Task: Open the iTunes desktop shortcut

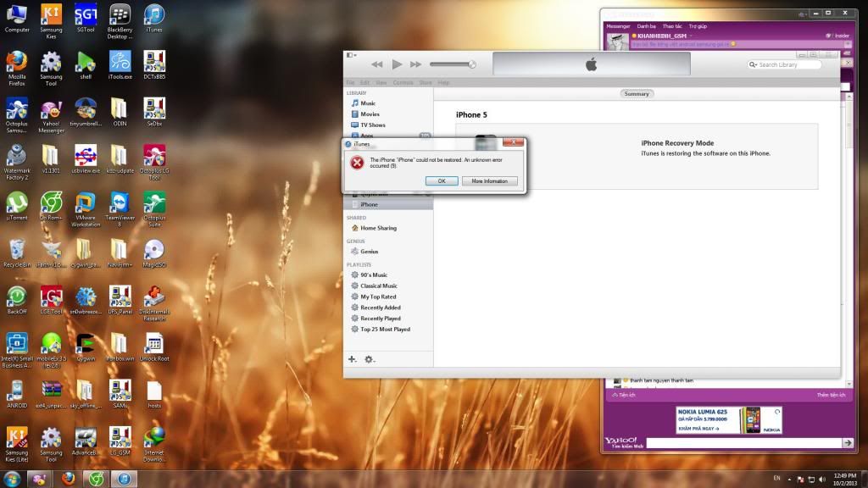Action: coord(154,19)
